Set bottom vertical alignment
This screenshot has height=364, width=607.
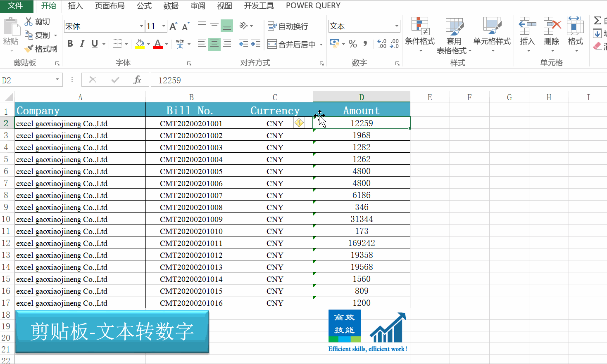227,26
